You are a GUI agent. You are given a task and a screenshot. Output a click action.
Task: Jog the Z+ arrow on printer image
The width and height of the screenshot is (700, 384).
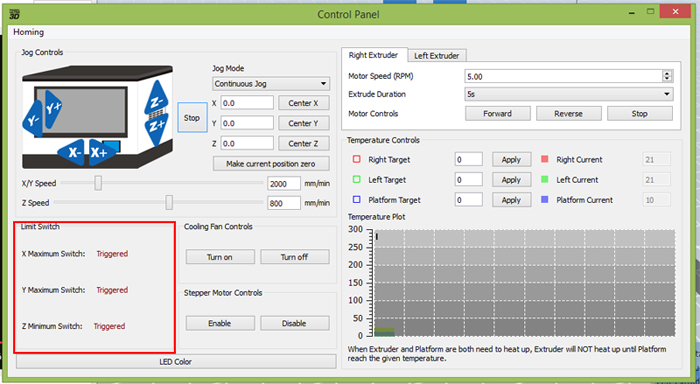(x=156, y=129)
